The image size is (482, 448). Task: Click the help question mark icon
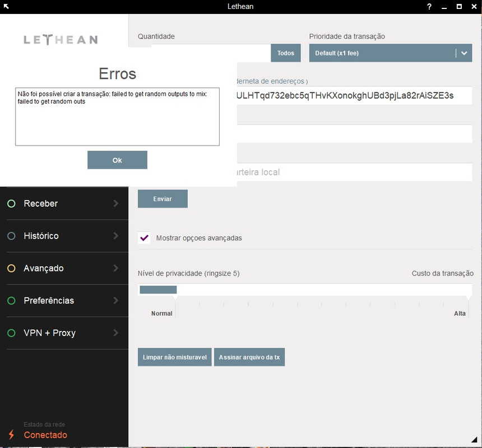click(x=429, y=7)
